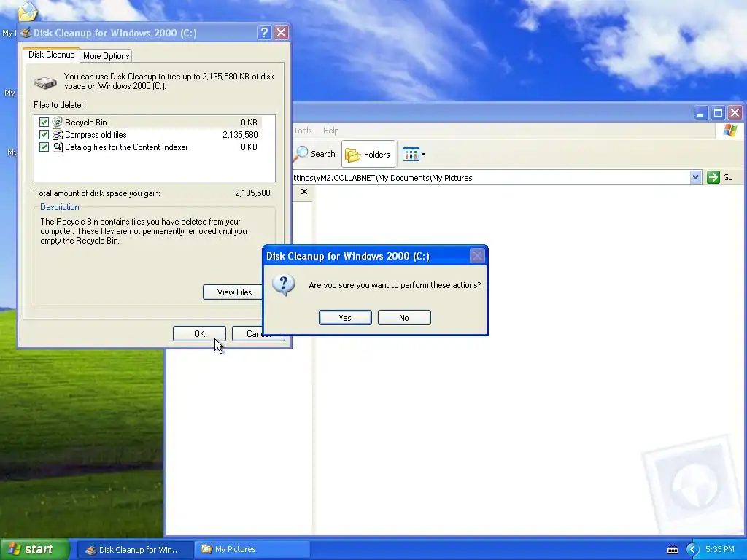The height and width of the screenshot is (560, 747).
Task: Click the drive icon in Disk Cleanup
Action: pos(45,83)
